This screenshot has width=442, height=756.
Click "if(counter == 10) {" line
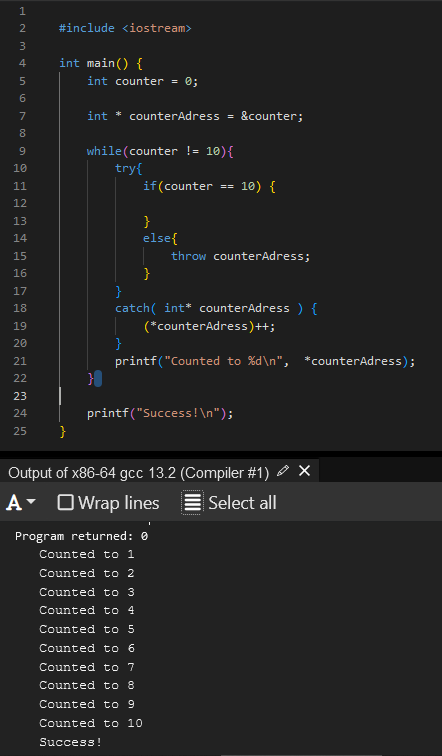[209, 186]
